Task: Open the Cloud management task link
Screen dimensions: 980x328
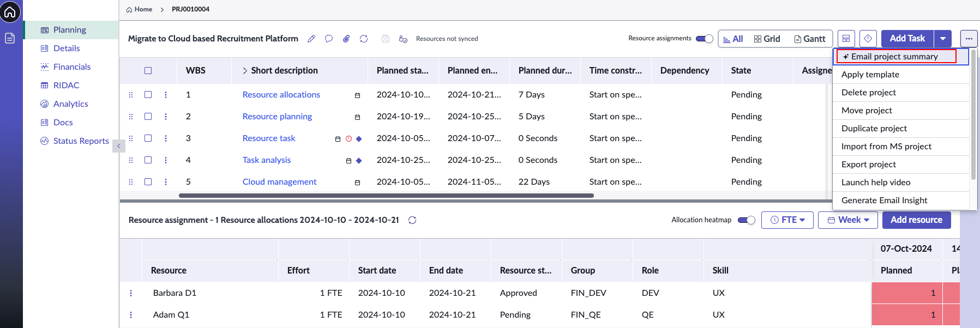Action: 279,182
